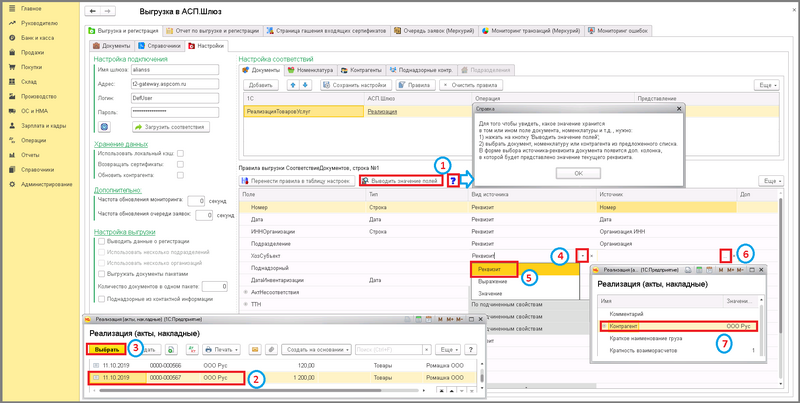Open the Главное section in the sidebar
The height and width of the screenshot is (403, 800).
coord(31,9)
